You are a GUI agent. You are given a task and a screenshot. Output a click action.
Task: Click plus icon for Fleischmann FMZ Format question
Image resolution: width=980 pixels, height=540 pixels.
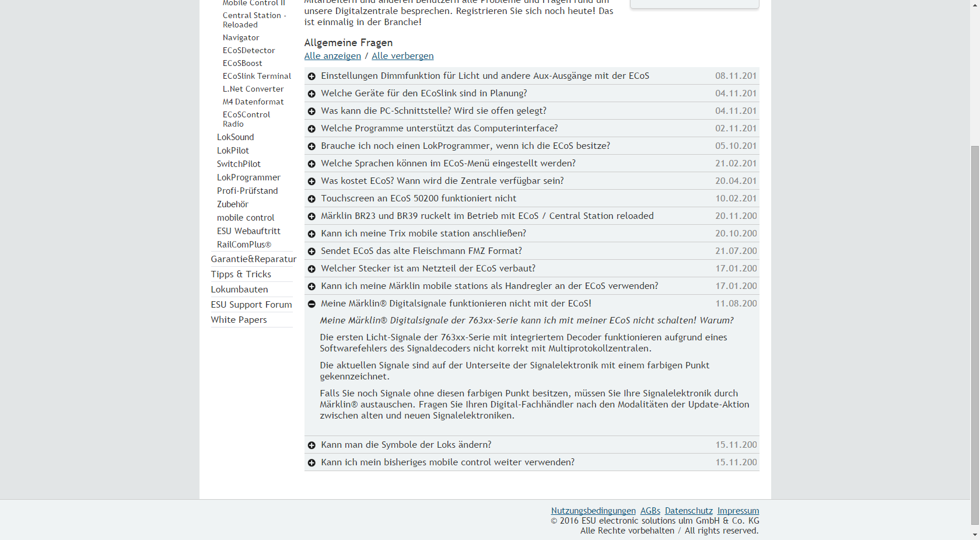[311, 252]
